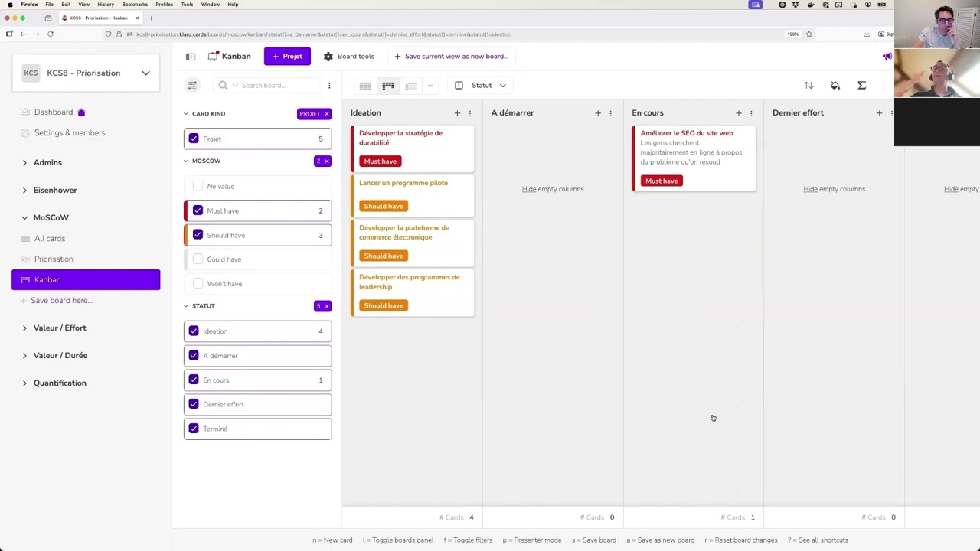Uncheck the Should have filter
This screenshot has height=551, width=980.
(x=198, y=235)
